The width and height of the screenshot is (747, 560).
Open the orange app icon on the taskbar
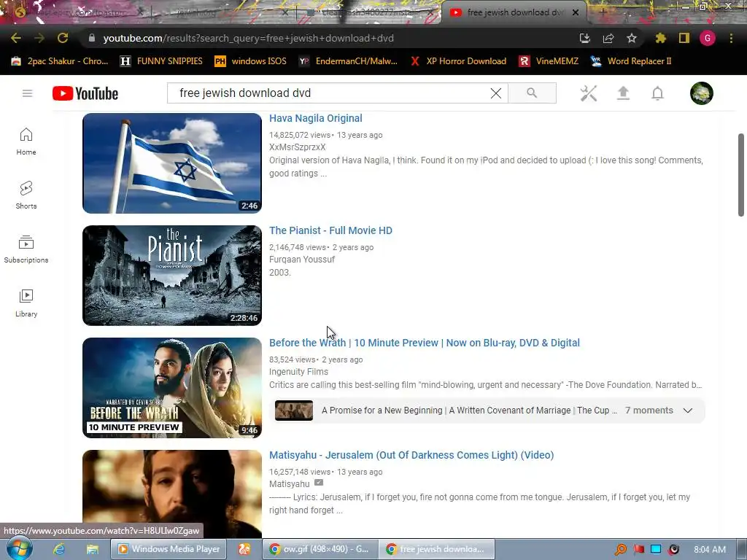point(244,549)
